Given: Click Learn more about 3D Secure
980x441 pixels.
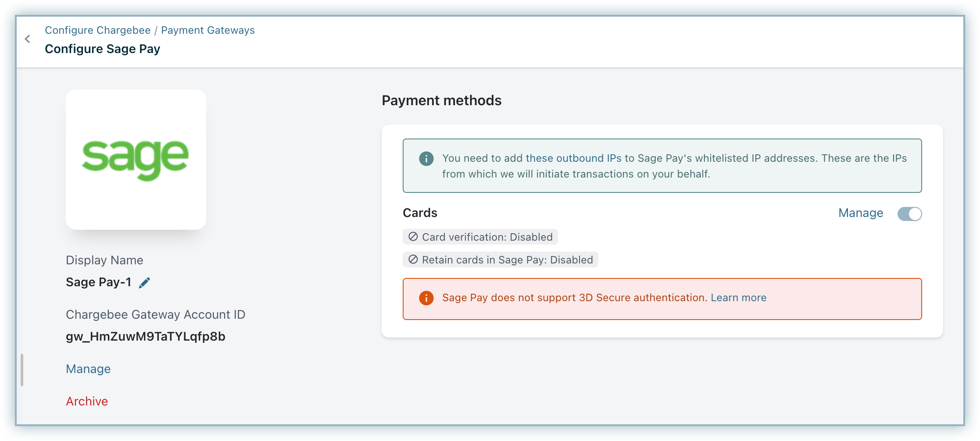Looking at the screenshot, I should tap(738, 298).
